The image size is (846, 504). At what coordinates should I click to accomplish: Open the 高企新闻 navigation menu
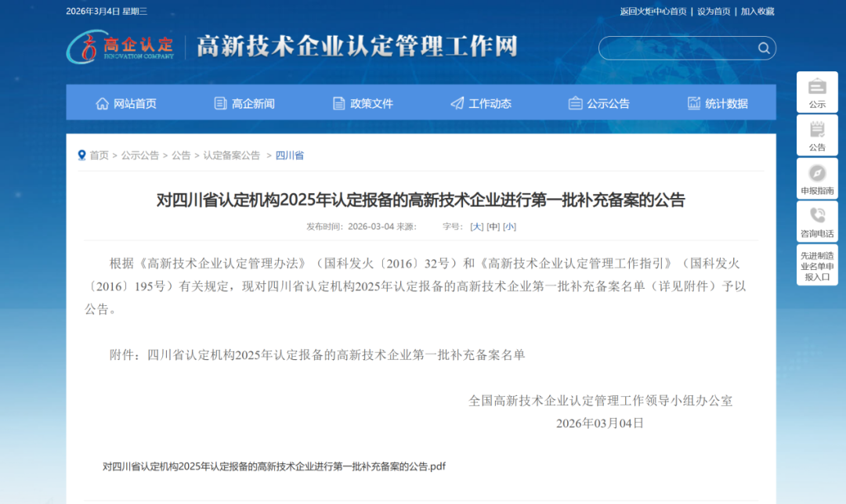point(244,103)
